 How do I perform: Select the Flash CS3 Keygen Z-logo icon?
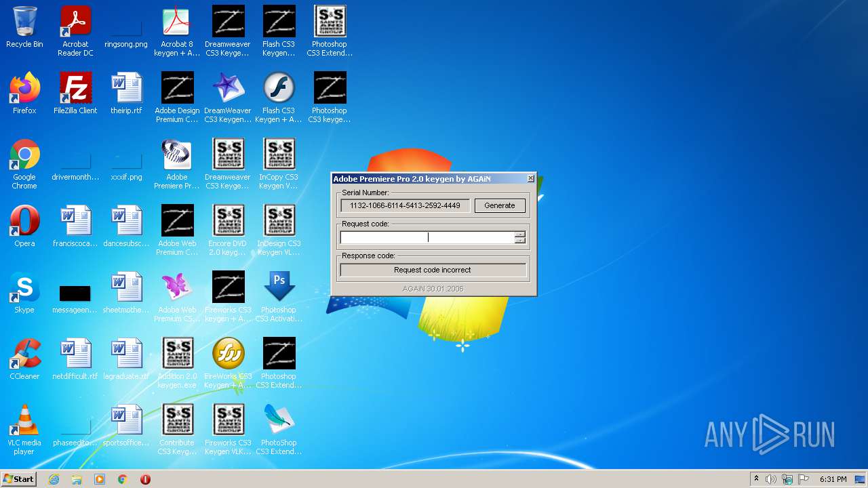[279, 30]
